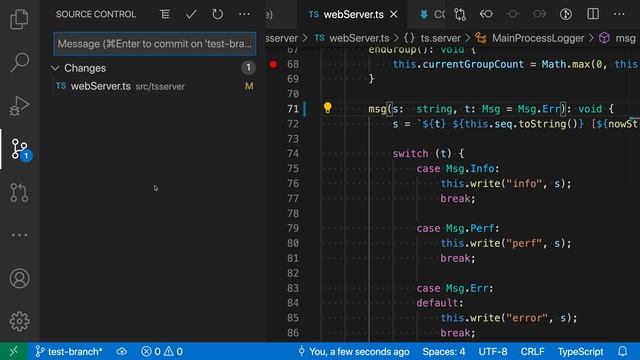Click the remote window indicator in status bar
The image size is (640, 360).
(14, 351)
